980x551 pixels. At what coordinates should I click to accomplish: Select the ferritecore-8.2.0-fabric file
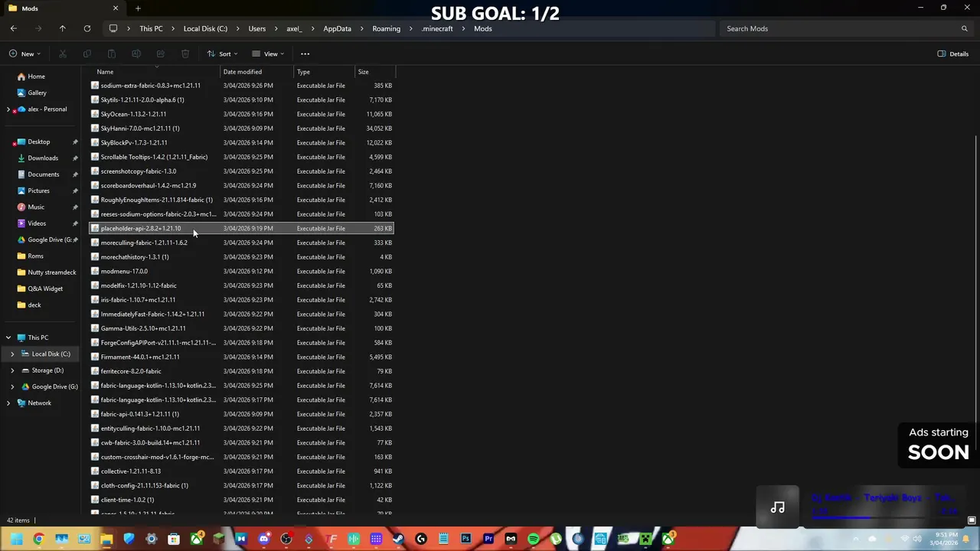point(242,371)
